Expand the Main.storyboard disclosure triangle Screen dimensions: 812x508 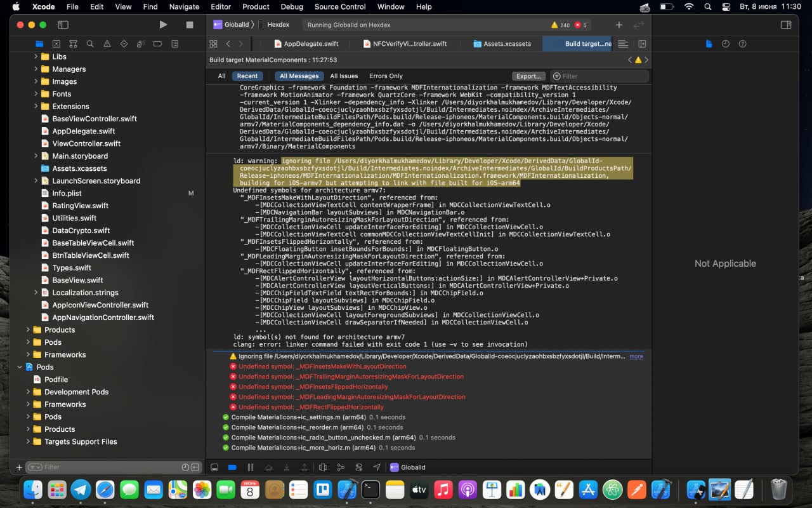tap(35, 156)
